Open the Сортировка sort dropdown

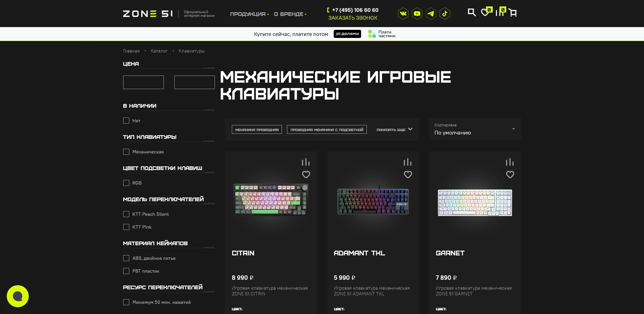(x=474, y=129)
